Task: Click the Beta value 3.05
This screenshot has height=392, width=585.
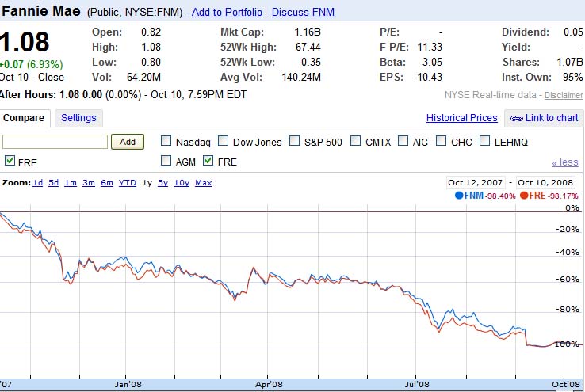Action: click(x=432, y=62)
